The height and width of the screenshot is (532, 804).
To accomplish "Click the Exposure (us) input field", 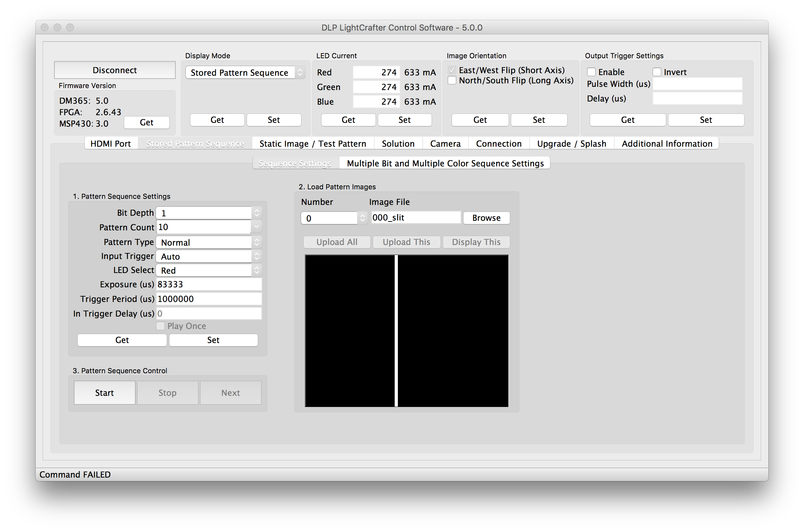I will click(208, 284).
